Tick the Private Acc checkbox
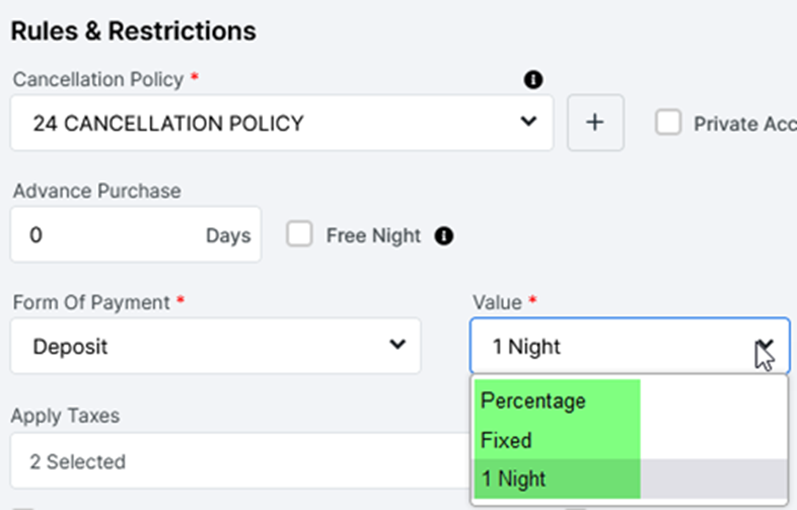The width and height of the screenshot is (797, 510). (x=668, y=123)
